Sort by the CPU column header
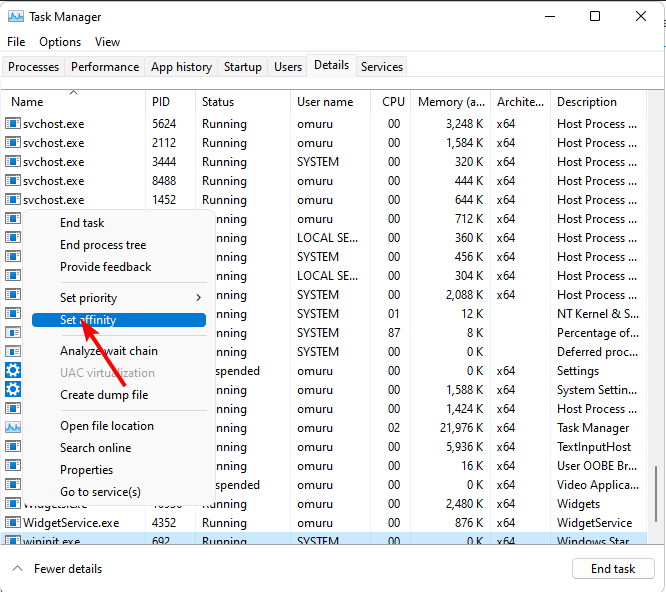This screenshot has width=666, height=592. 390,102
